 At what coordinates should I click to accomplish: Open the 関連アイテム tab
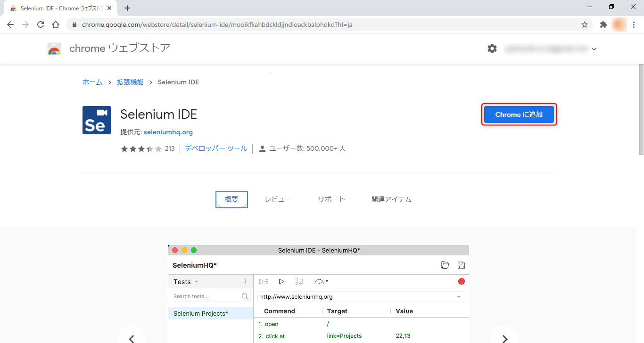391,199
